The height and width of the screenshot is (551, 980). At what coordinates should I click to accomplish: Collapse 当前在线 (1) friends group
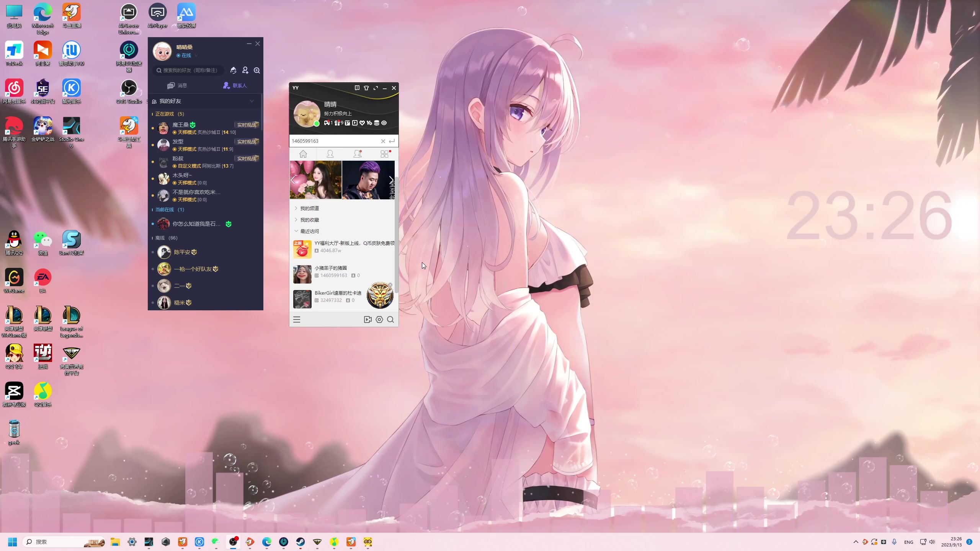pos(168,210)
